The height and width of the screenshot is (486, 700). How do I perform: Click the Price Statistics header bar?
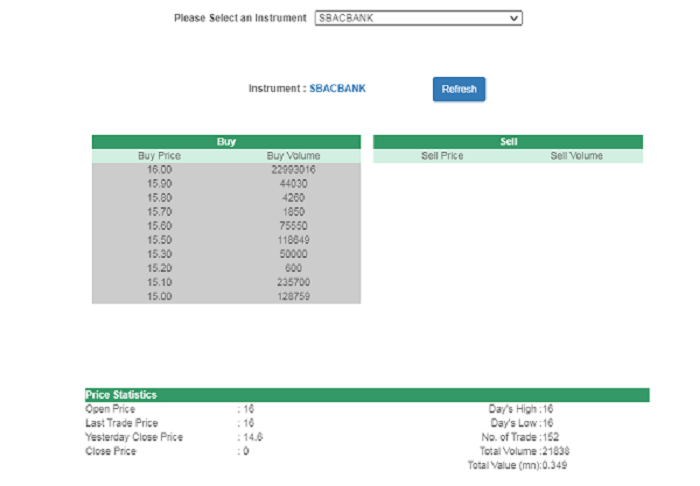click(366, 395)
